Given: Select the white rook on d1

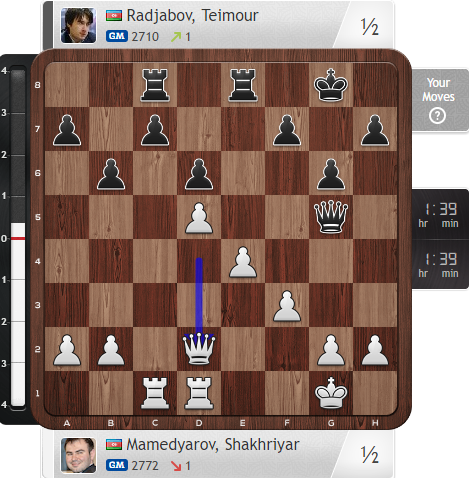Looking at the screenshot, I should 199,393.
